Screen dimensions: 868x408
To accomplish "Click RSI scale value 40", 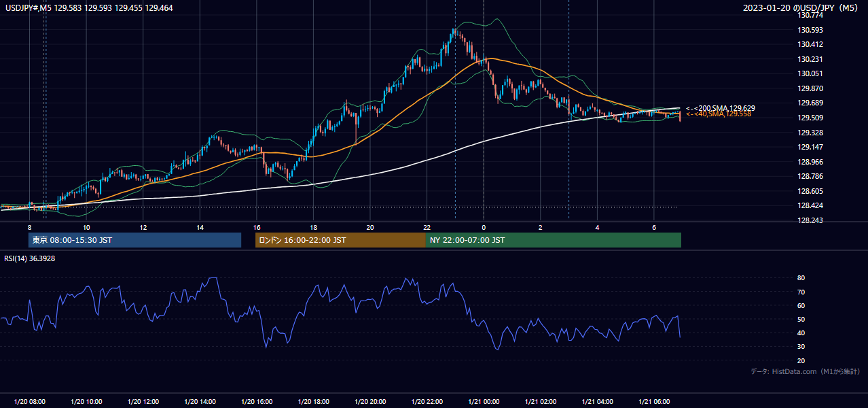I will click(801, 333).
